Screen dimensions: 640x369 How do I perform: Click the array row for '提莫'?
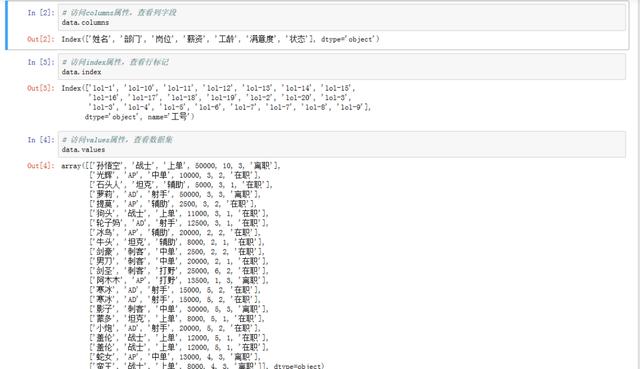coord(173,204)
